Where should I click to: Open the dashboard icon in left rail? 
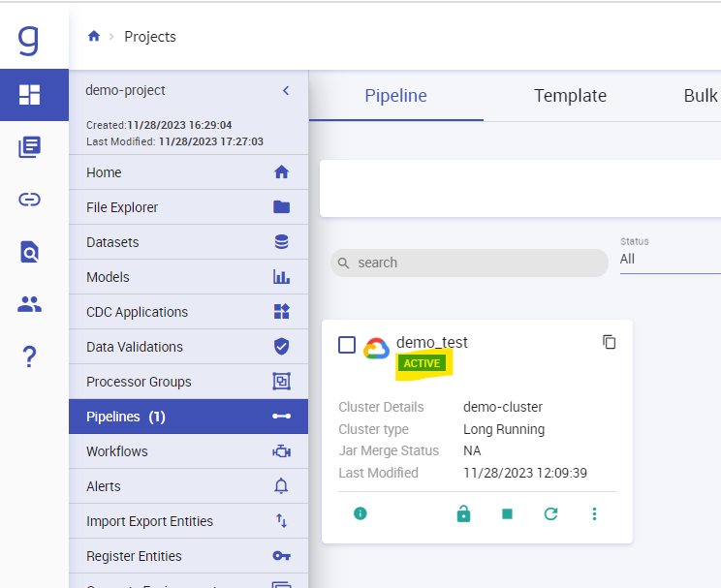pos(30,94)
